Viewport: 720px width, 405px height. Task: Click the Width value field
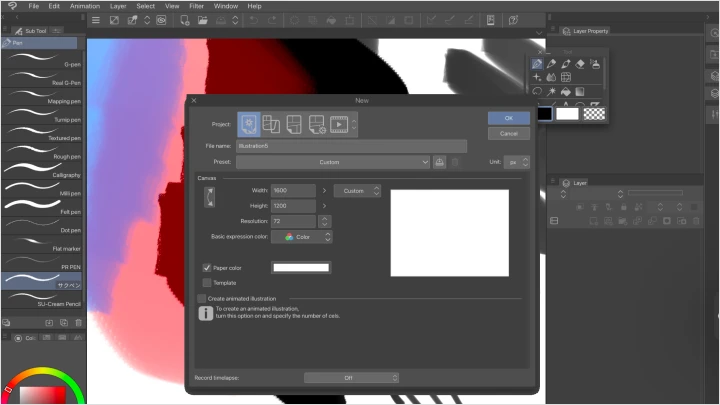pyautogui.click(x=293, y=191)
